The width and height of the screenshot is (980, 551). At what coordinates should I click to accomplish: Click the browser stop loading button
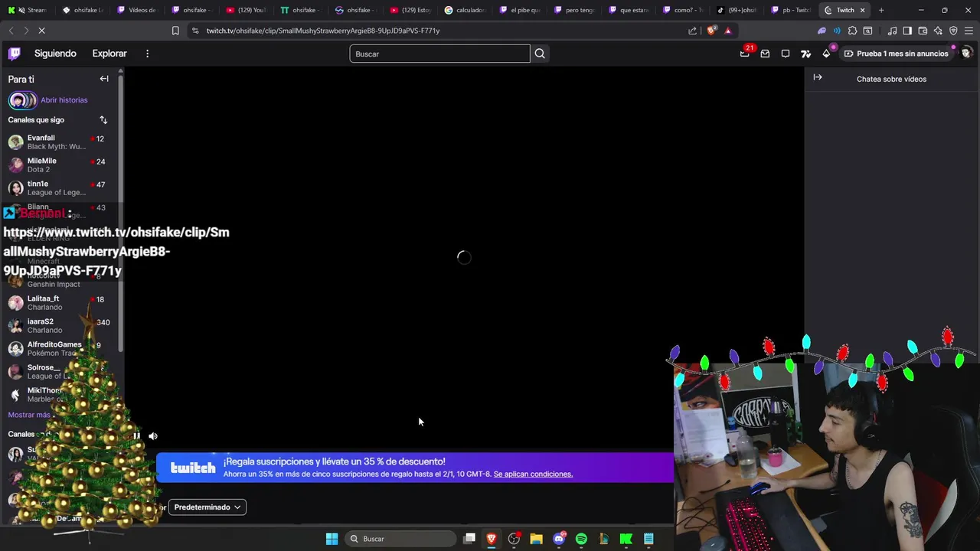(x=41, y=31)
